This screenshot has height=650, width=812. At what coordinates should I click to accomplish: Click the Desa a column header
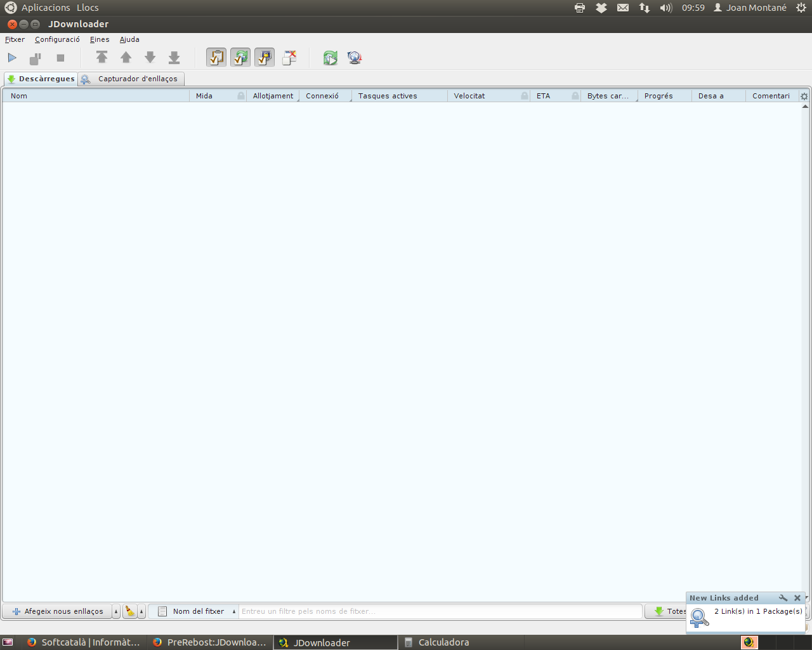click(x=719, y=96)
